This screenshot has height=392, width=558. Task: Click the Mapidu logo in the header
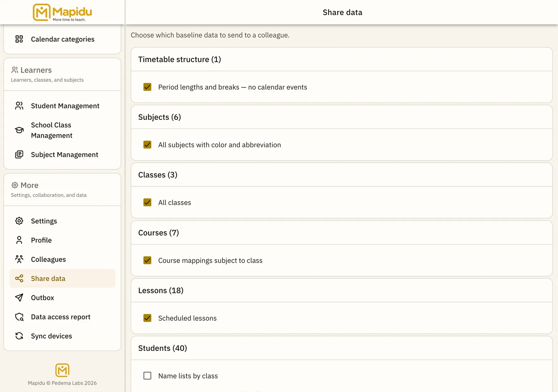pyautogui.click(x=62, y=13)
